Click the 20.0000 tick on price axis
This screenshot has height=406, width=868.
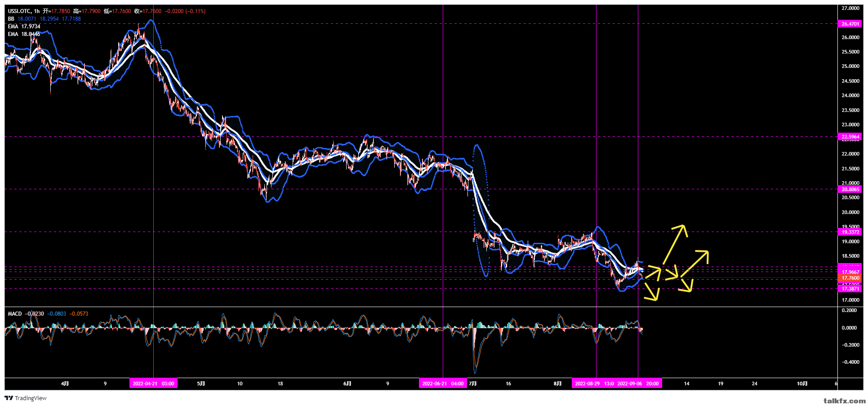pos(850,212)
